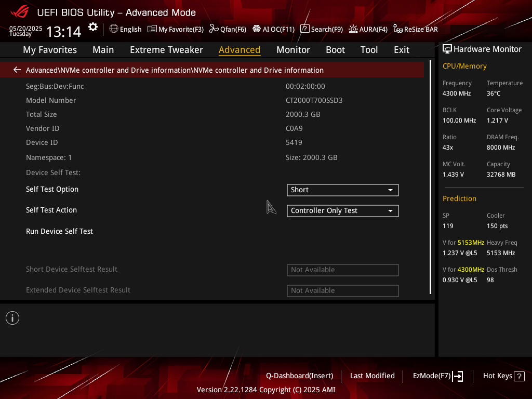Open the Tool tab
Viewport: 532px width, 399px height.
[x=369, y=50]
